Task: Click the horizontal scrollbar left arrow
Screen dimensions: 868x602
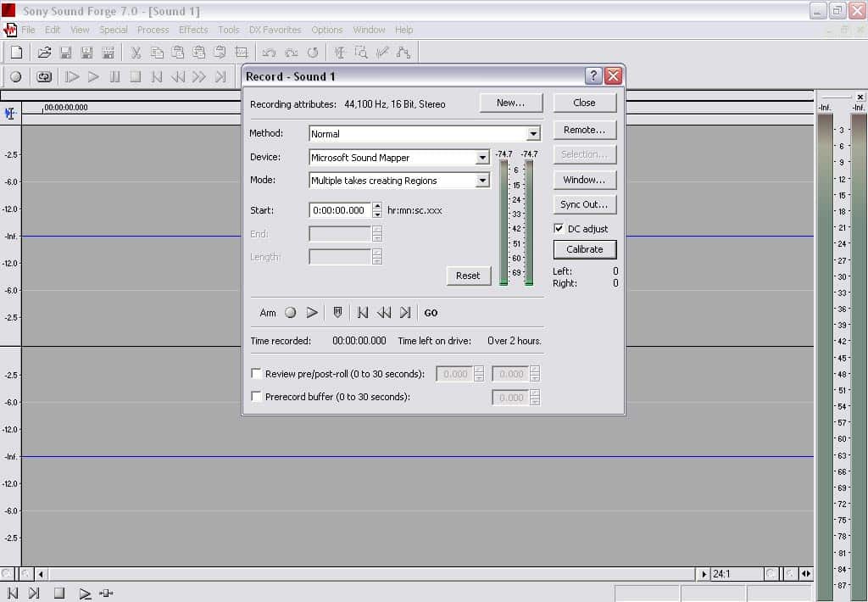Action: point(41,574)
